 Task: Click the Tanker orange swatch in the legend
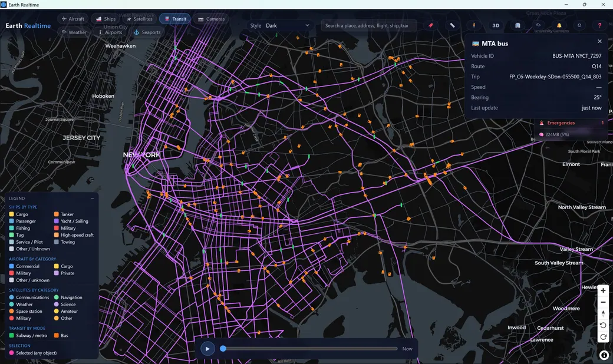57,214
